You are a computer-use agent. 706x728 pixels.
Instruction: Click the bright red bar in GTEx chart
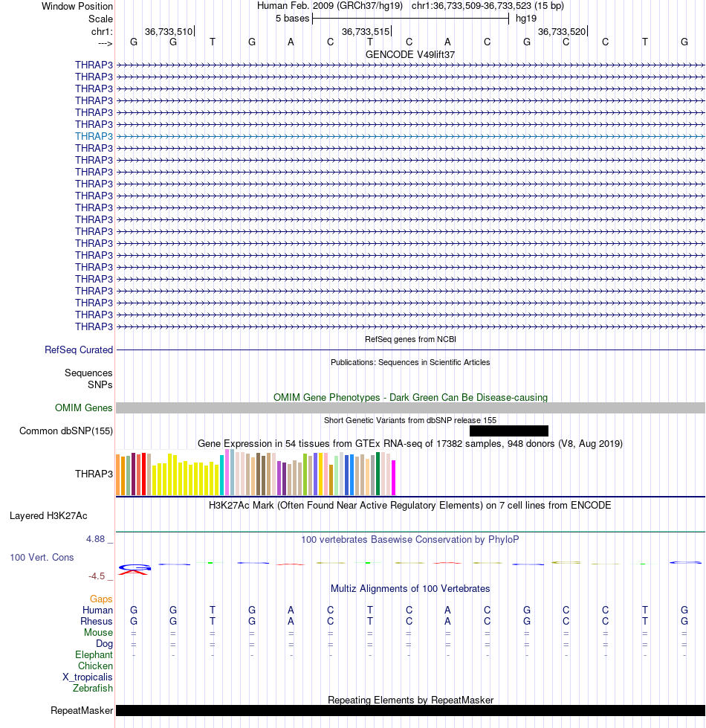point(143,474)
